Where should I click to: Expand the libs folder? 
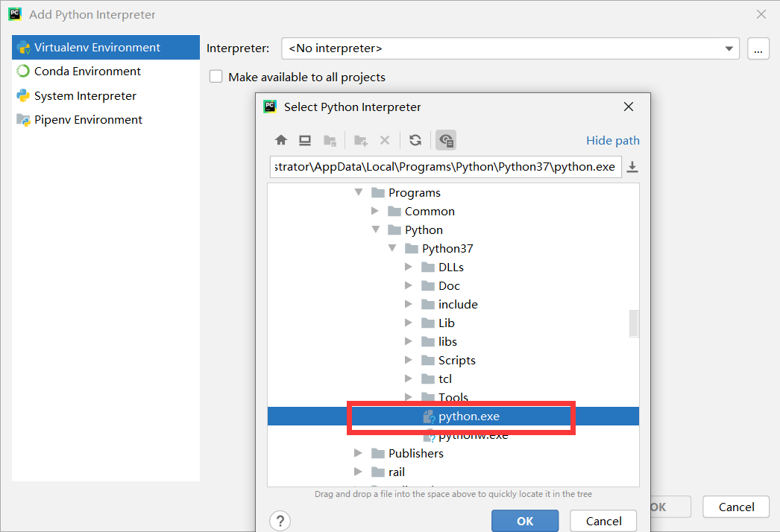pos(409,341)
